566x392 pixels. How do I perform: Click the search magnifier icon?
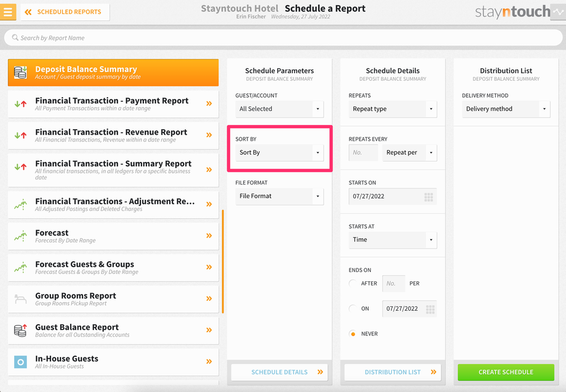(15, 38)
